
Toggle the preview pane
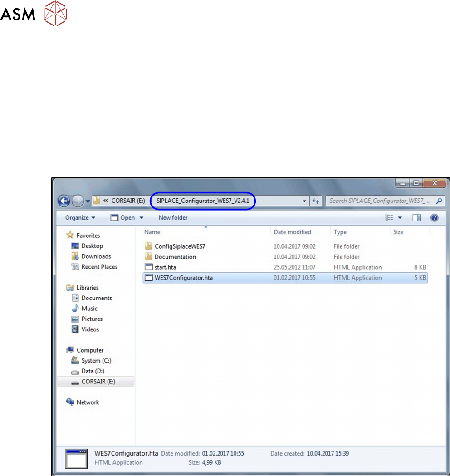[416, 218]
